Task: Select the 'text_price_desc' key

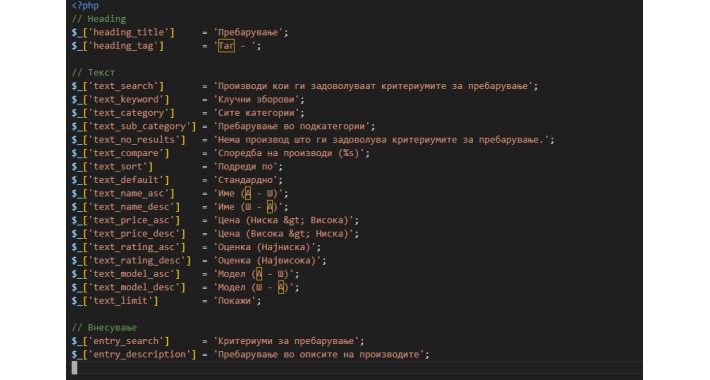Action: [x=134, y=234]
